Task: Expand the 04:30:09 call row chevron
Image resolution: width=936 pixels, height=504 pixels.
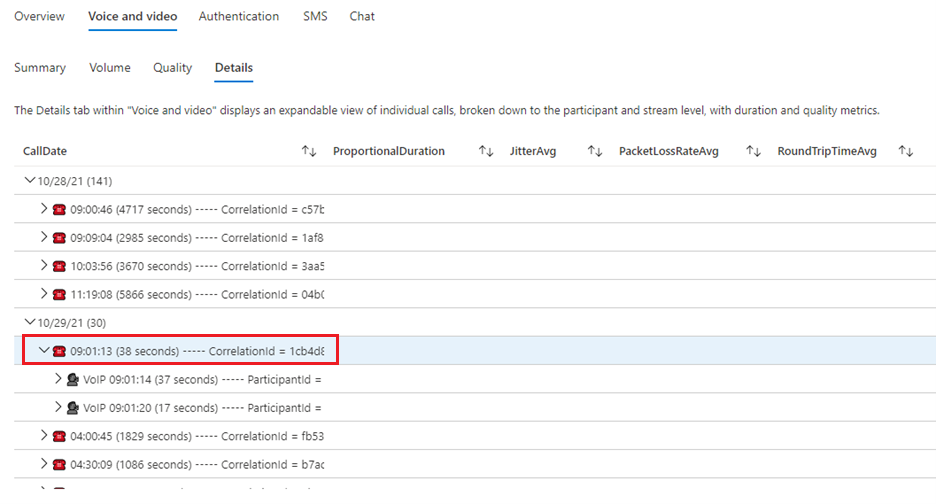Action: (44, 464)
